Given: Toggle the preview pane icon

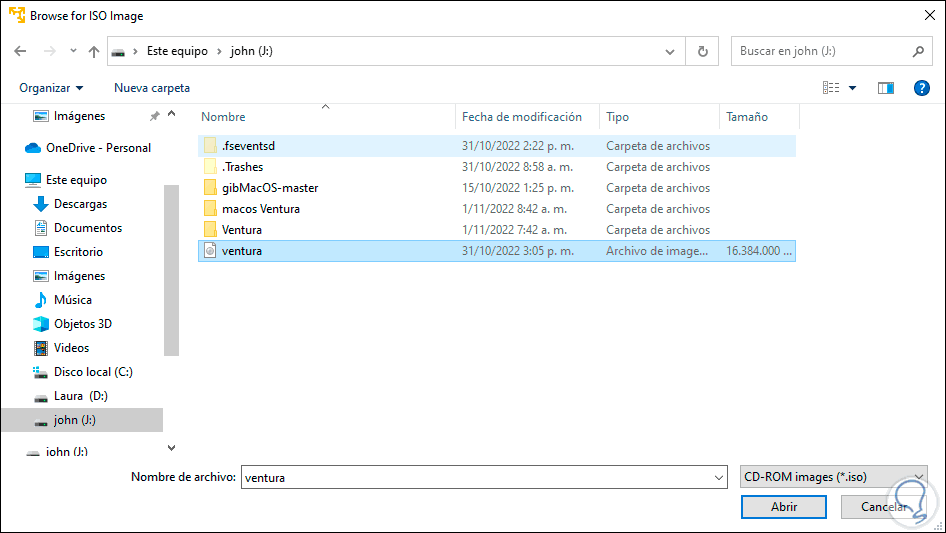Looking at the screenshot, I should click(885, 88).
